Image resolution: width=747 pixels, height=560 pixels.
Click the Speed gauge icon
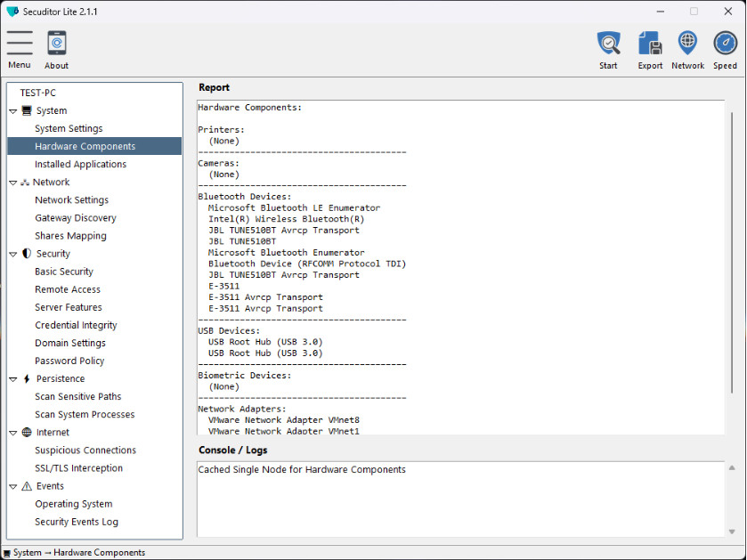pyautogui.click(x=725, y=44)
